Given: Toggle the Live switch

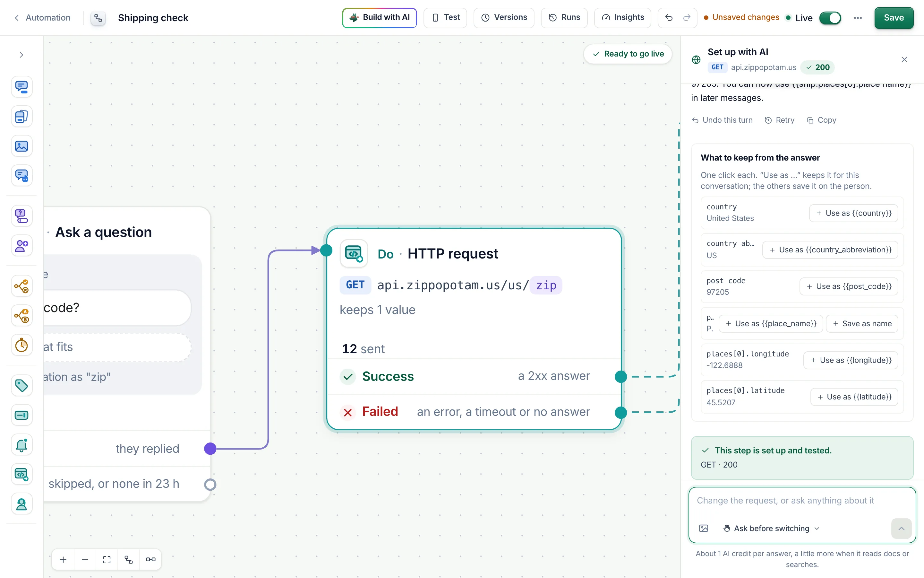Looking at the screenshot, I should tap(830, 18).
